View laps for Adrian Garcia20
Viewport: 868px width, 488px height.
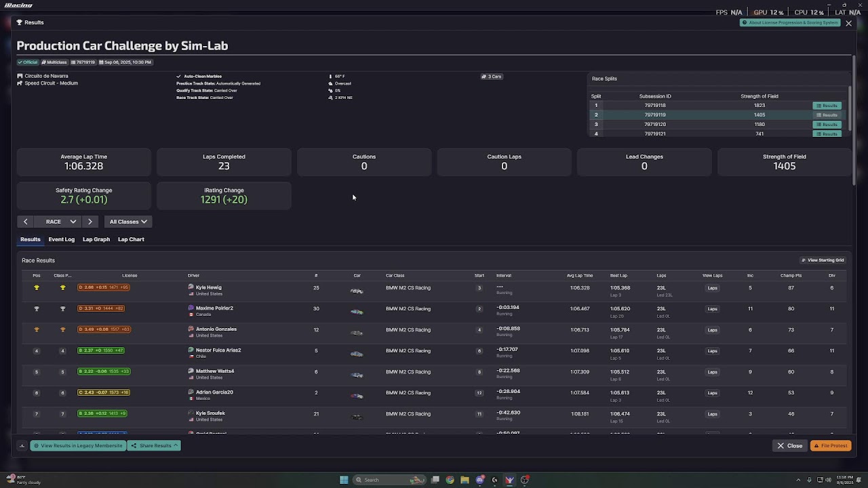[712, 393]
